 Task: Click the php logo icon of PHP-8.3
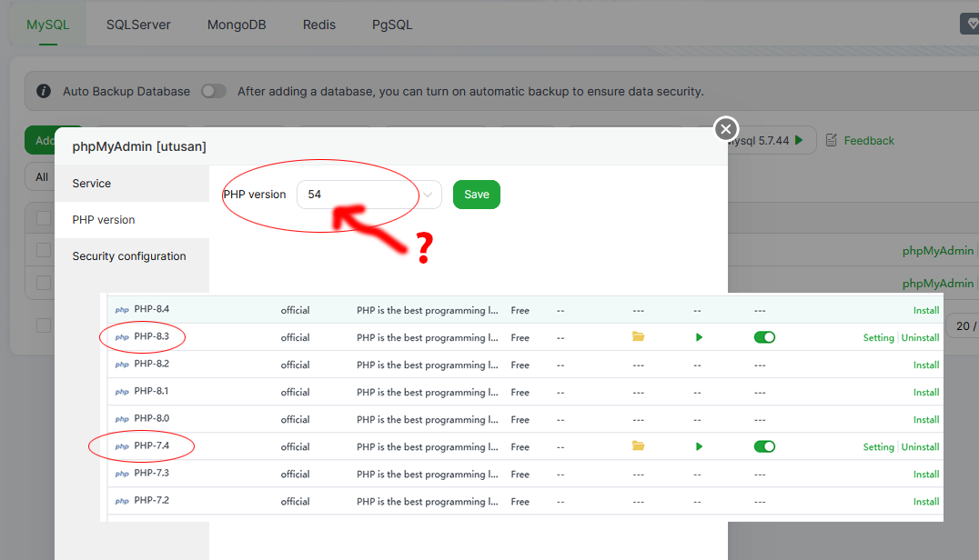(122, 337)
